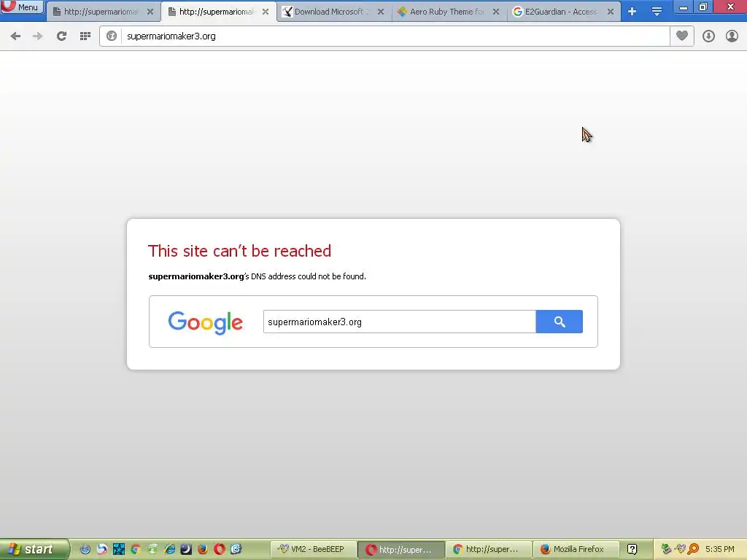Bookmark page with the heart icon
Screen dimensions: 747x560
[682, 36]
